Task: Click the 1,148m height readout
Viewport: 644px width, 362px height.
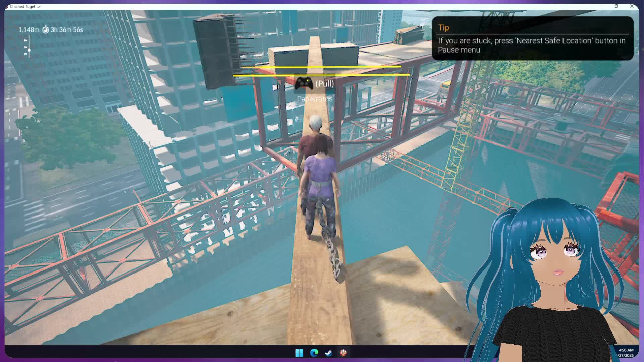Action: tap(29, 30)
